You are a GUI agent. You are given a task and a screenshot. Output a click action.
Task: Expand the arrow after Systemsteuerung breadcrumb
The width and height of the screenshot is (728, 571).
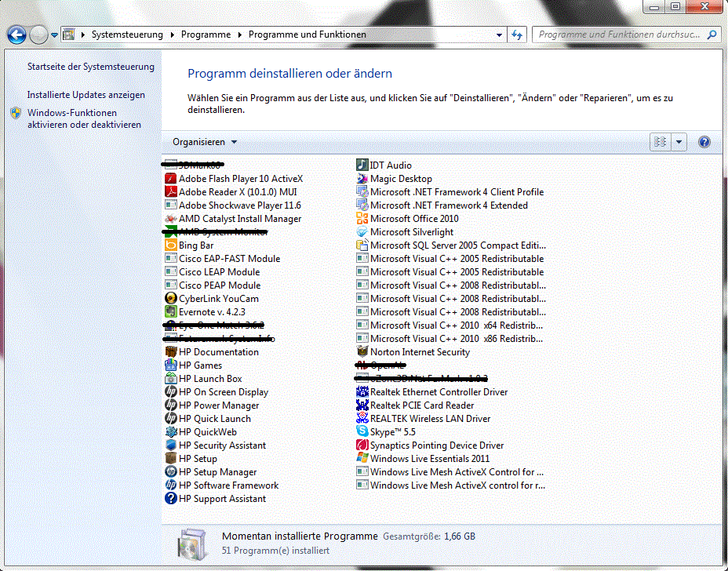pyautogui.click(x=173, y=35)
